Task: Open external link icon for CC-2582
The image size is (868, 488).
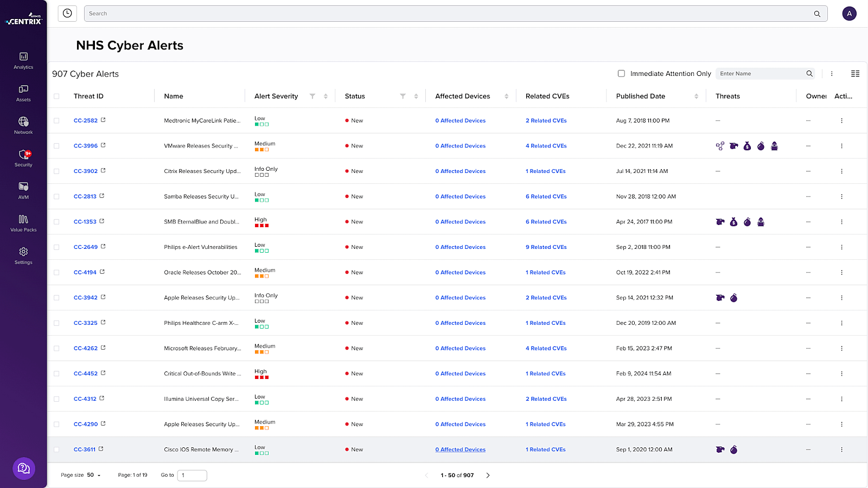Action: pos(103,120)
